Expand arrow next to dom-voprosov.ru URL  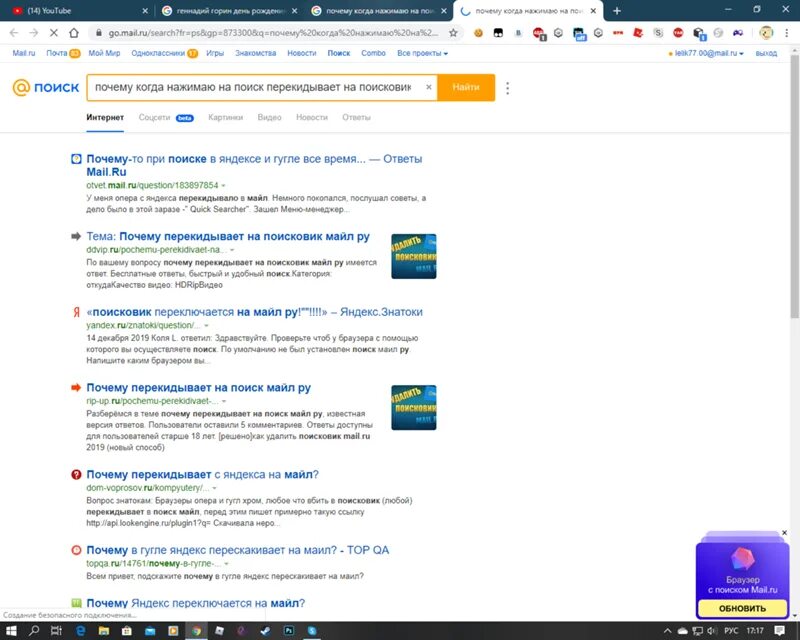214,488
